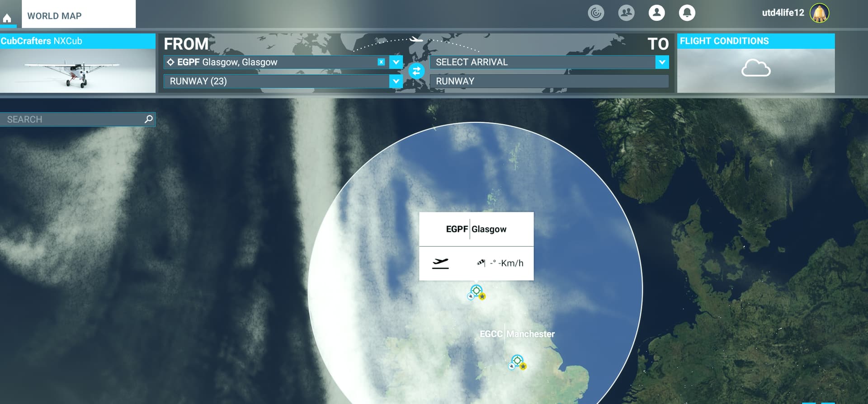Click the search magnifier icon

click(148, 119)
